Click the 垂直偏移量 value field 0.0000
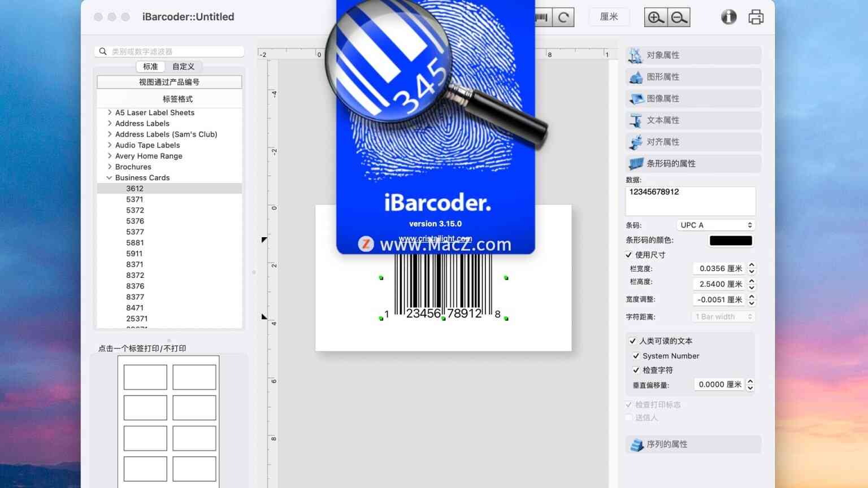868x488 pixels. [719, 385]
